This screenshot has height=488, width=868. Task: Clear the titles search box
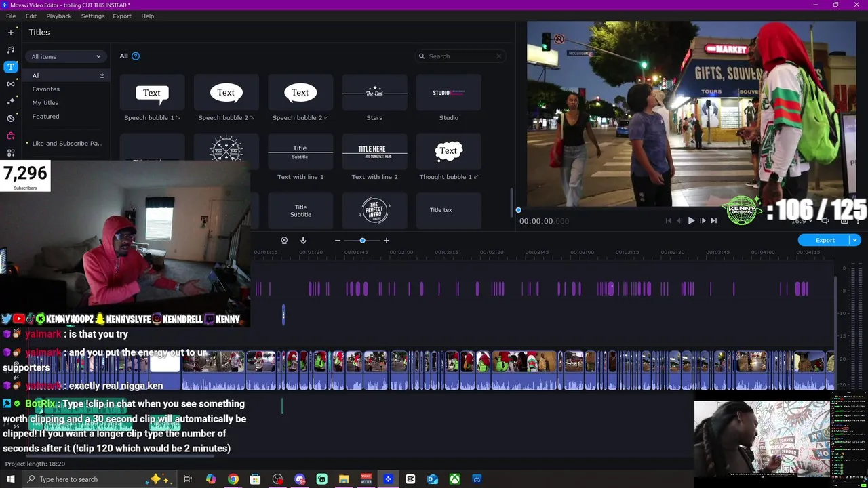tap(499, 56)
